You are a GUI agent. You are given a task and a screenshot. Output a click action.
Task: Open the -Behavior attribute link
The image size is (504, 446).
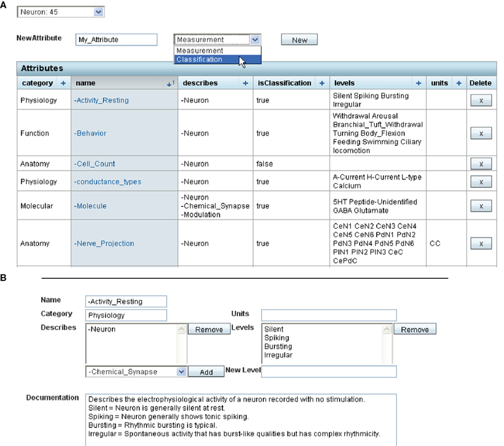(x=90, y=133)
